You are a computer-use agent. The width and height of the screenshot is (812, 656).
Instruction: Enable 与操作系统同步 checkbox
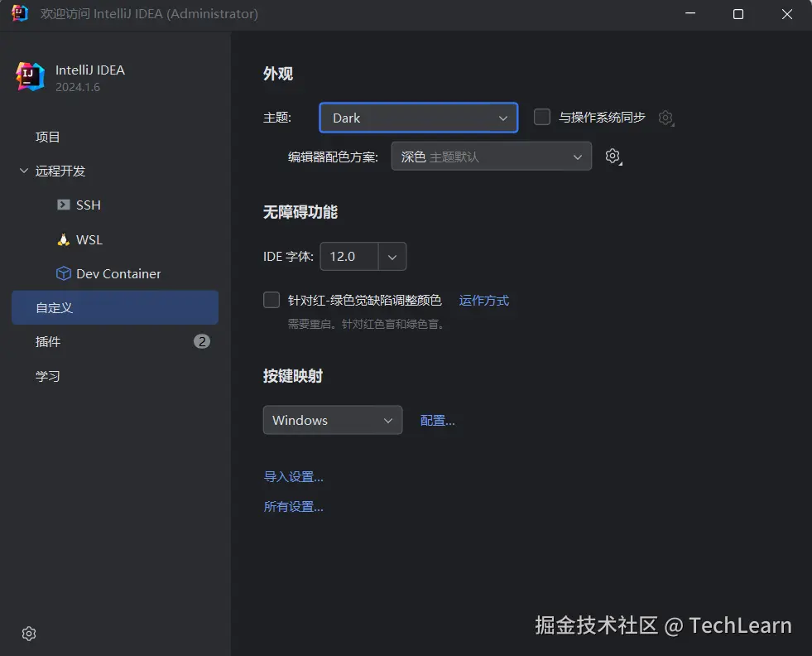click(541, 117)
